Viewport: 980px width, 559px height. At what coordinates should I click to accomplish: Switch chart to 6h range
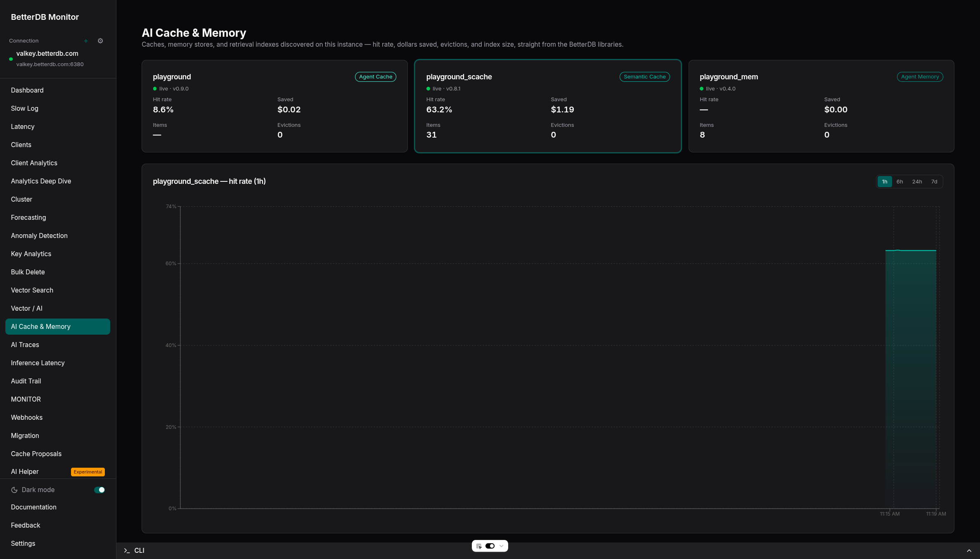point(900,182)
